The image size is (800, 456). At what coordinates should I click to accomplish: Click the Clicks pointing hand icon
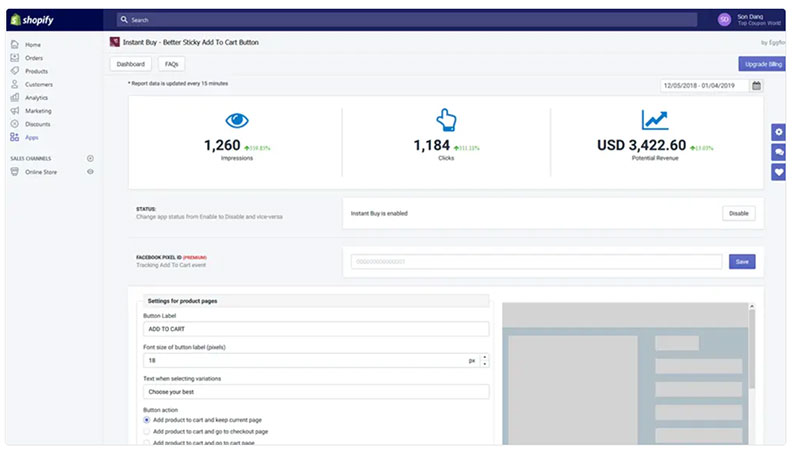tap(446, 120)
